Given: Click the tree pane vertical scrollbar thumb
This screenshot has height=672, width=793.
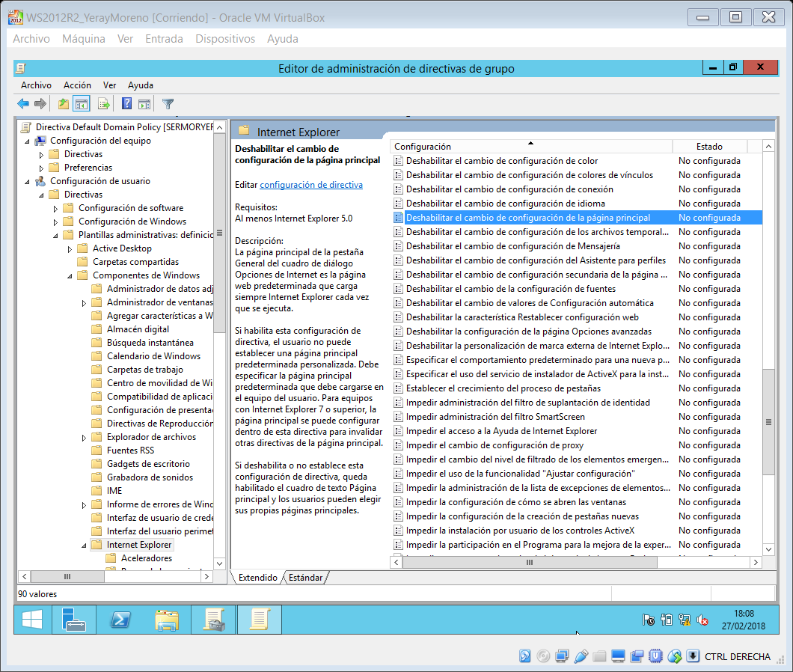Looking at the screenshot, I should coord(219,233).
